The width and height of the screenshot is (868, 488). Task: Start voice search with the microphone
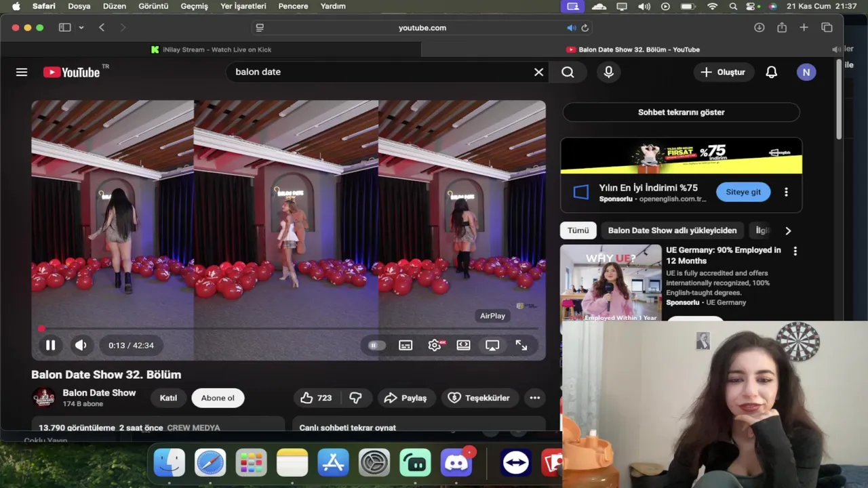pyautogui.click(x=608, y=72)
